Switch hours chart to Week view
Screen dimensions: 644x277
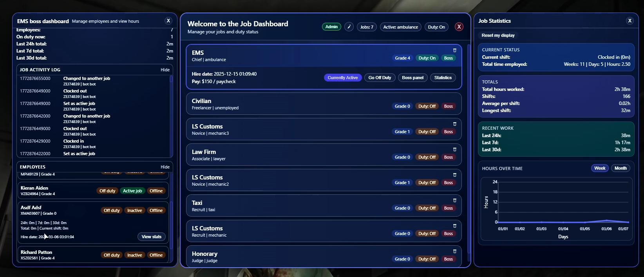600,168
